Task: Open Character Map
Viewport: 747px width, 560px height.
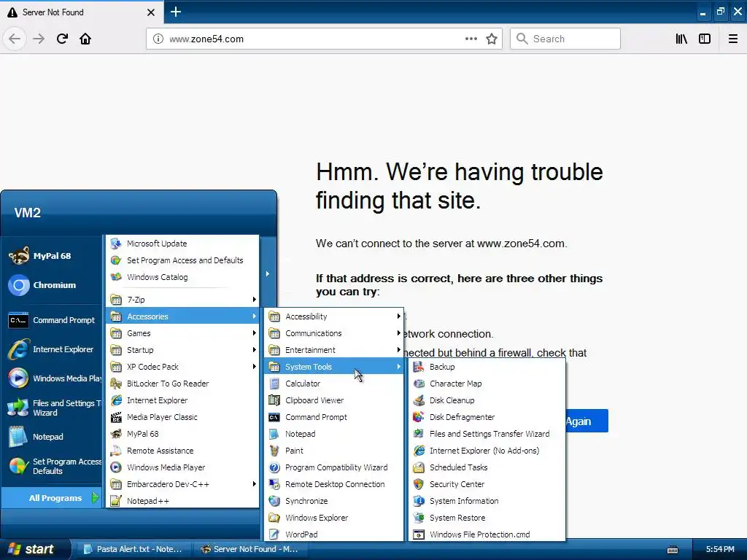Action: (487, 384)
